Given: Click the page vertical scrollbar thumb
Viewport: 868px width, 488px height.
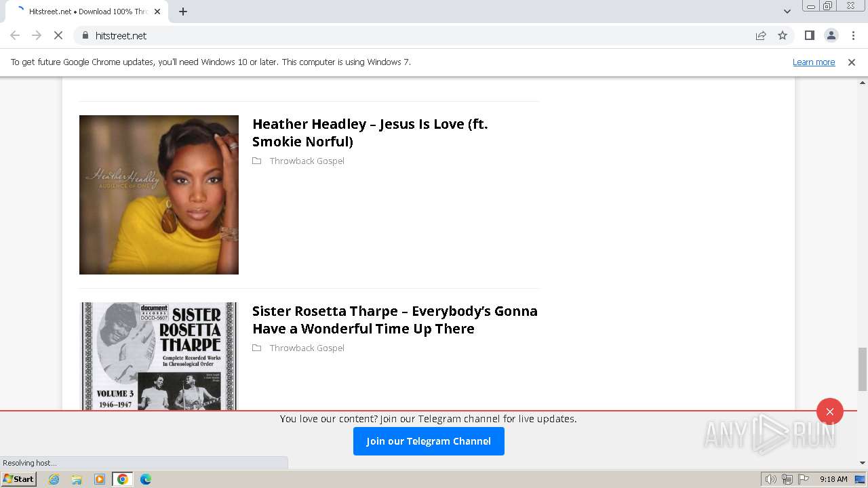Looking at the screenshot, I should tap(863, 369).
